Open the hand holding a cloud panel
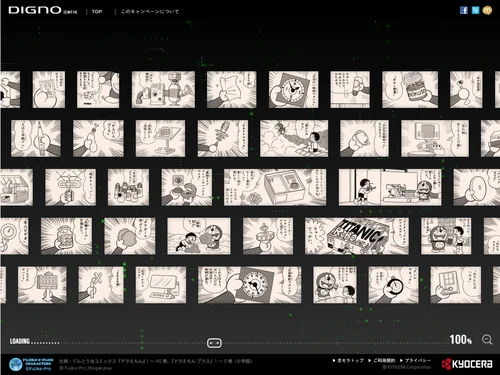The height and width of the screenshot is (375, 500). pos(130,236)
